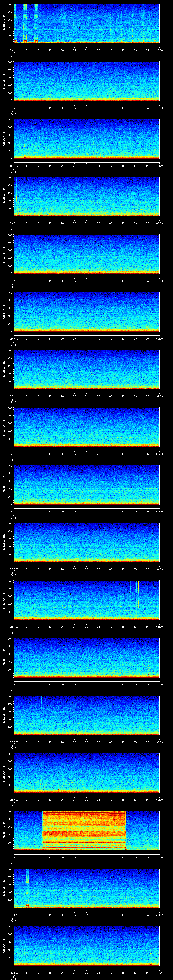Click the 6:53:00 start time label
The height and width of the screenshot is (980, 173).
(14, 569)
